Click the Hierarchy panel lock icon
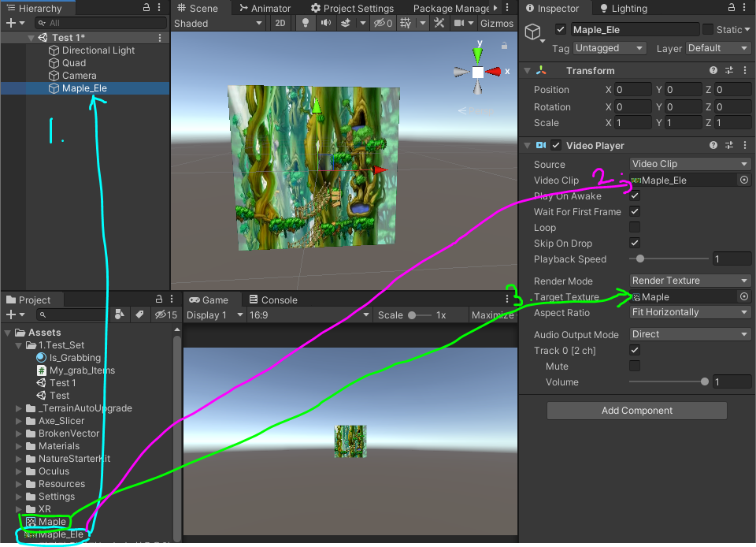This screenshot has width=756, height=547. [x=146, y=8]
